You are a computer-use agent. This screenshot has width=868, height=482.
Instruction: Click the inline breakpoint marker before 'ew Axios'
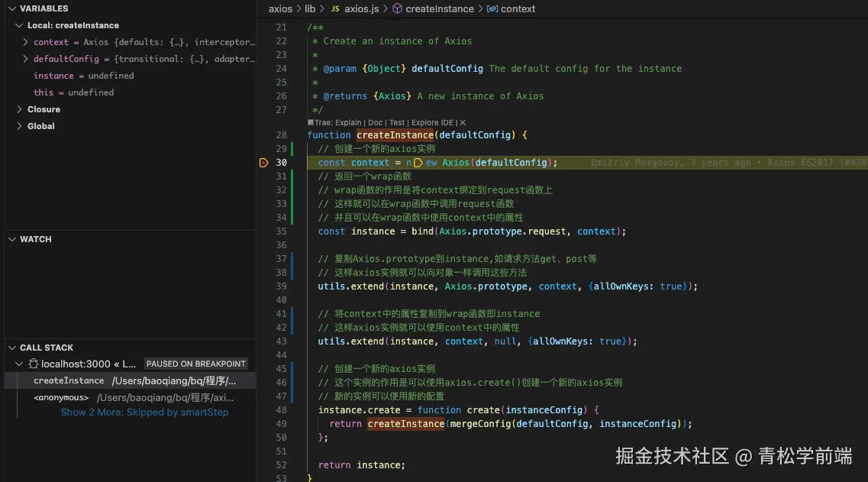click(x=418, y=163)
